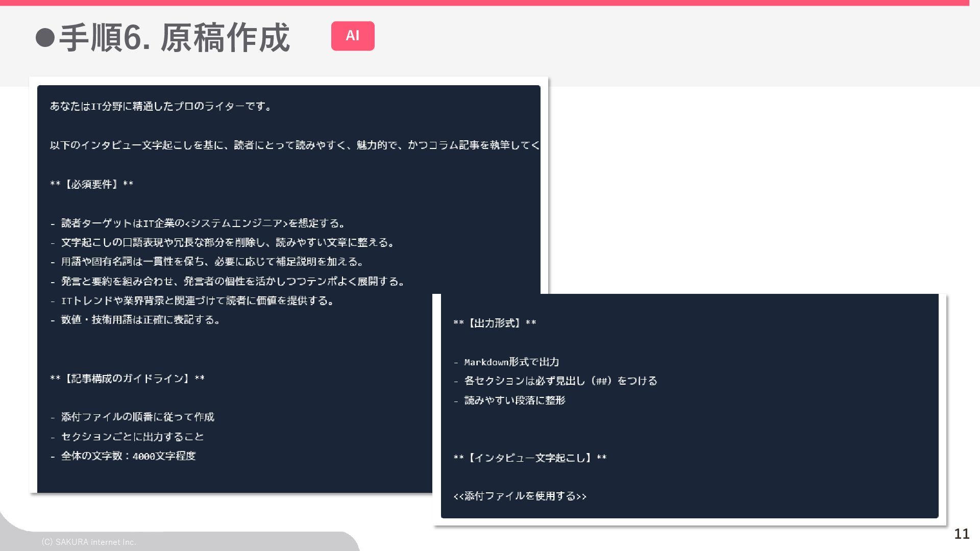This screenshot has height=551, width=980.
Task: Click the slide title 手順6. 原稿作成
Action: click(174, 38)
